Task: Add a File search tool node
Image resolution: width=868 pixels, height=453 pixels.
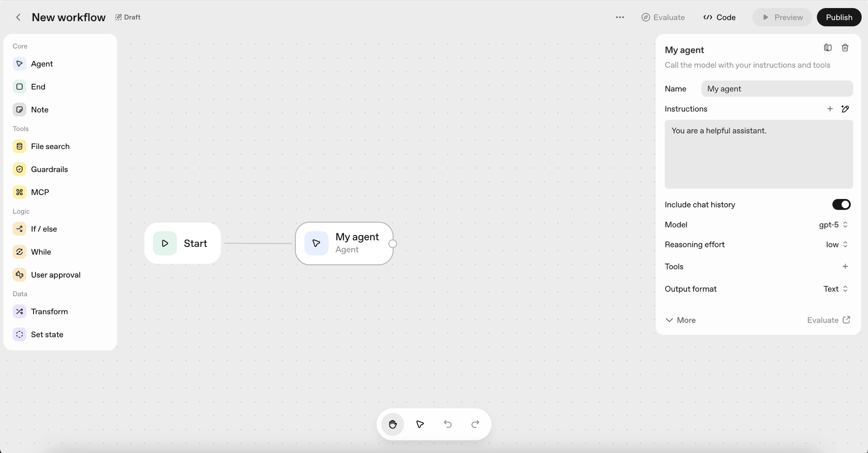Action: (51, 146)
